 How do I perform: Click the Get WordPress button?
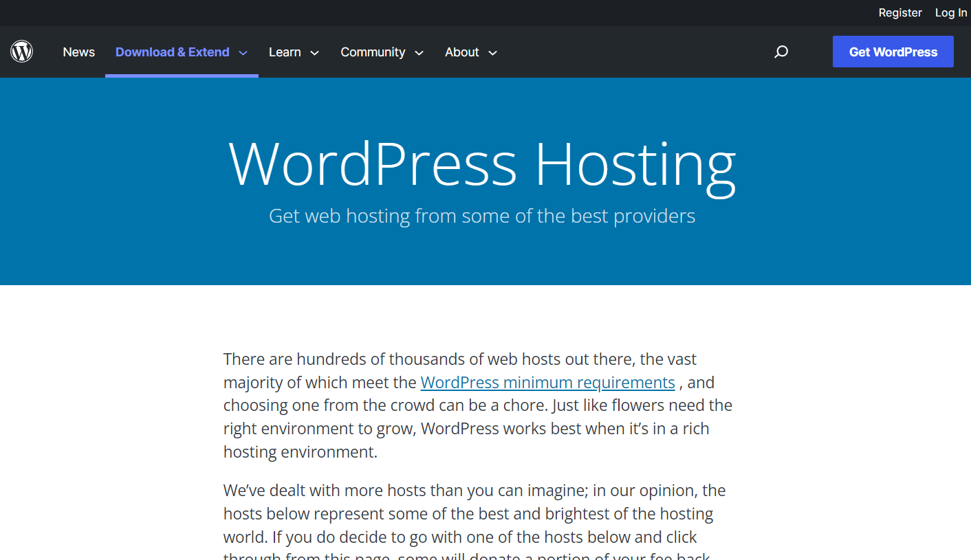tap(893, 52)
